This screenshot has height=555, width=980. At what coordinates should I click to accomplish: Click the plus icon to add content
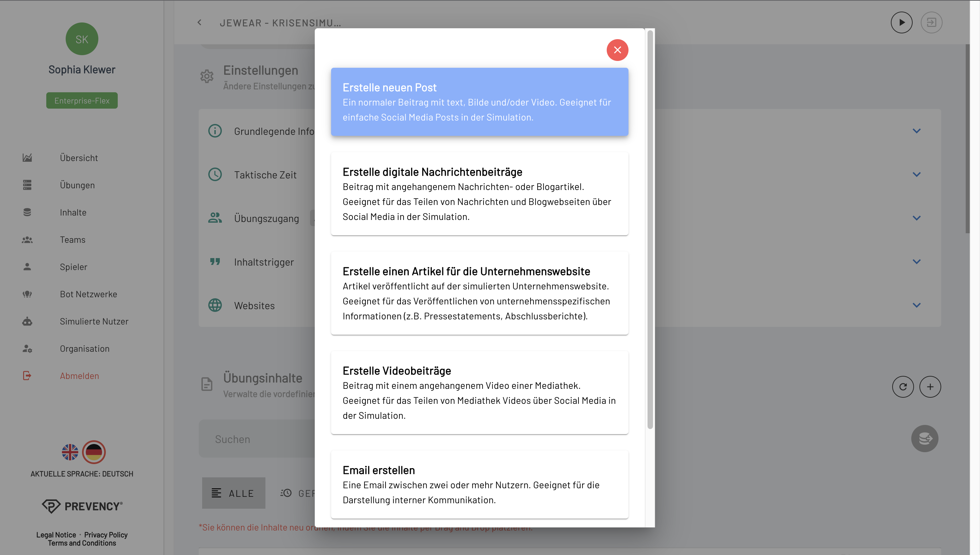coord(930,387)
